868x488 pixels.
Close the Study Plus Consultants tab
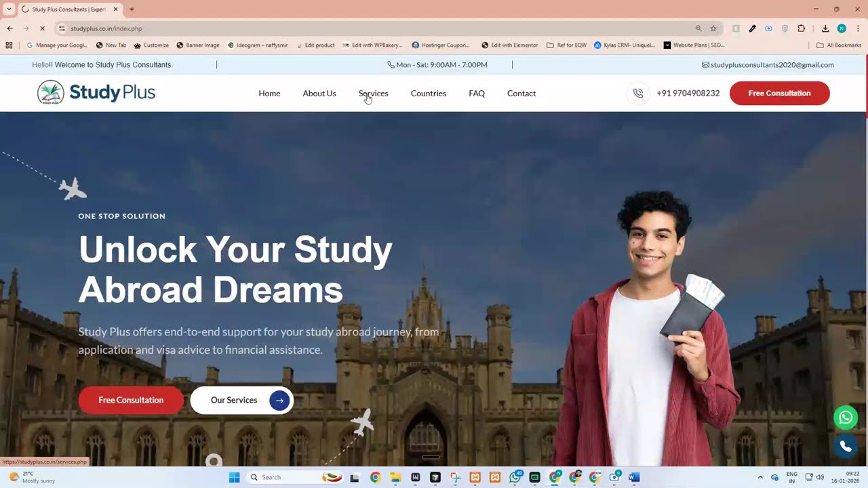tap(116, 9)
